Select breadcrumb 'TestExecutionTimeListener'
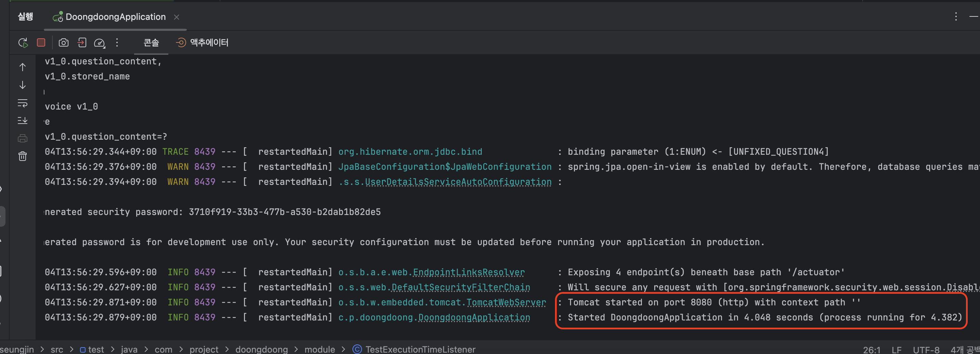Screen dimensions: 980x354 click(x=414, y=349)
